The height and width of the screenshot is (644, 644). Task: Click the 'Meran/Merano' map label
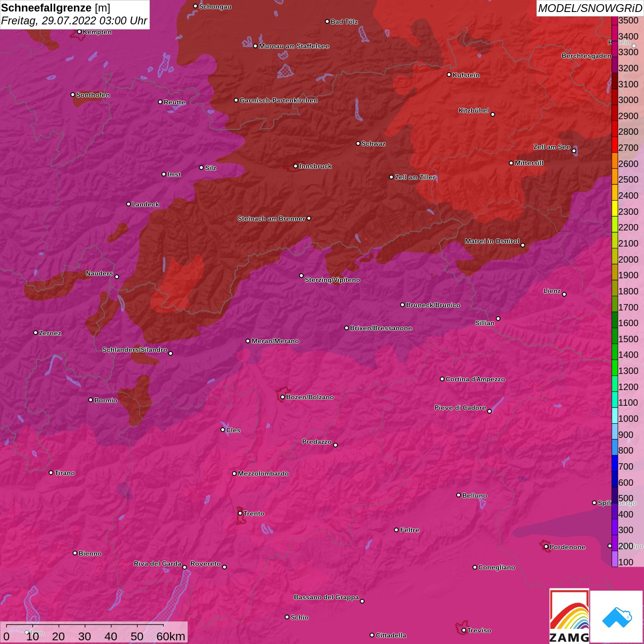pos(275,341)
